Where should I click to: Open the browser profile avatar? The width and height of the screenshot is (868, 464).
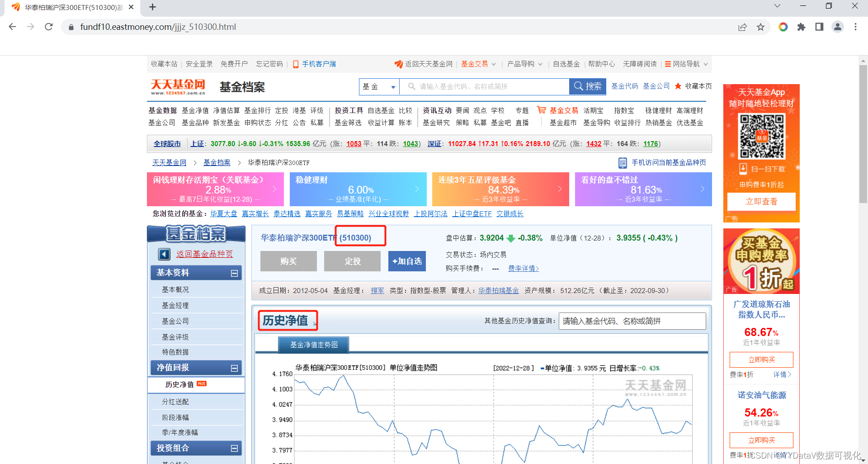838,27
